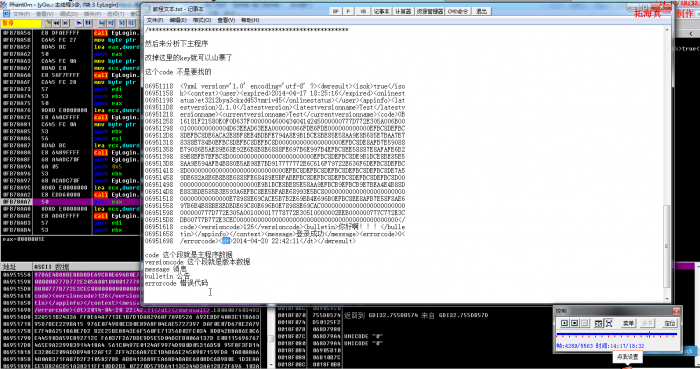Click line 'errorcode 错误代码' in Notepad

176,283
